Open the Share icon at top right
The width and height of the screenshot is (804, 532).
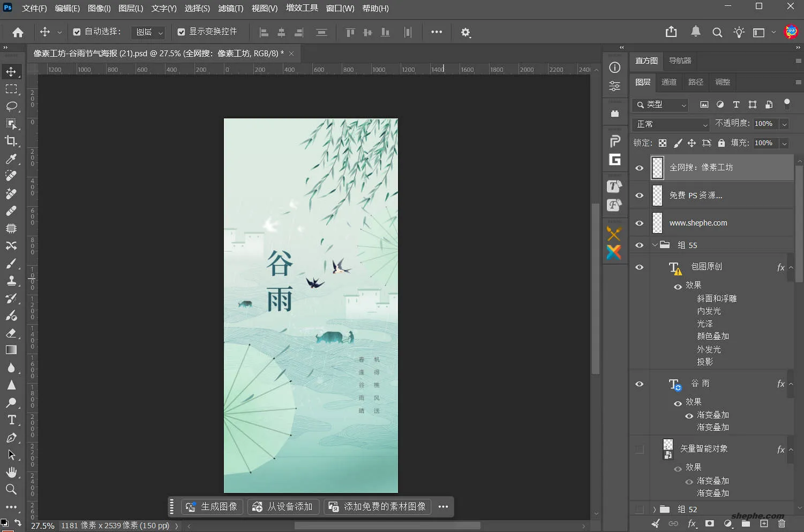(671, 32)
